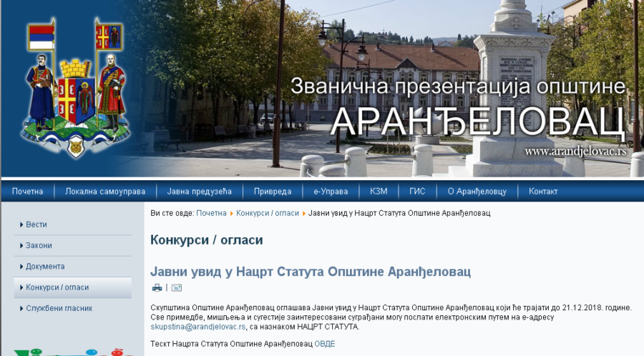Click the Почетна breadcrumb link

tap(211, 213)
